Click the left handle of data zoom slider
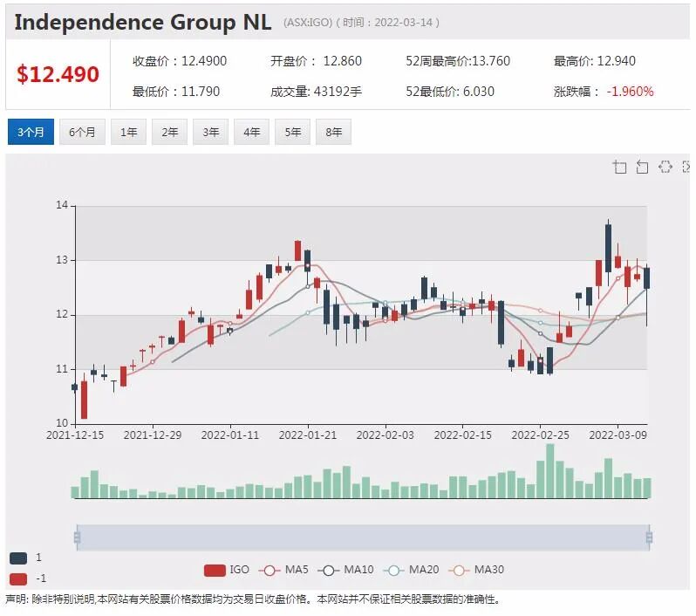This screenshot has height=616, width=696. [x=78, y=537]
